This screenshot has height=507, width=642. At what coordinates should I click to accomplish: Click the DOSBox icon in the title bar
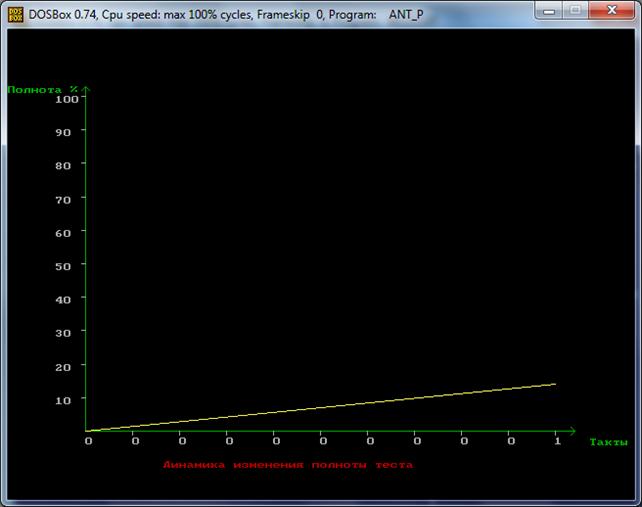(x=15, y=15)
